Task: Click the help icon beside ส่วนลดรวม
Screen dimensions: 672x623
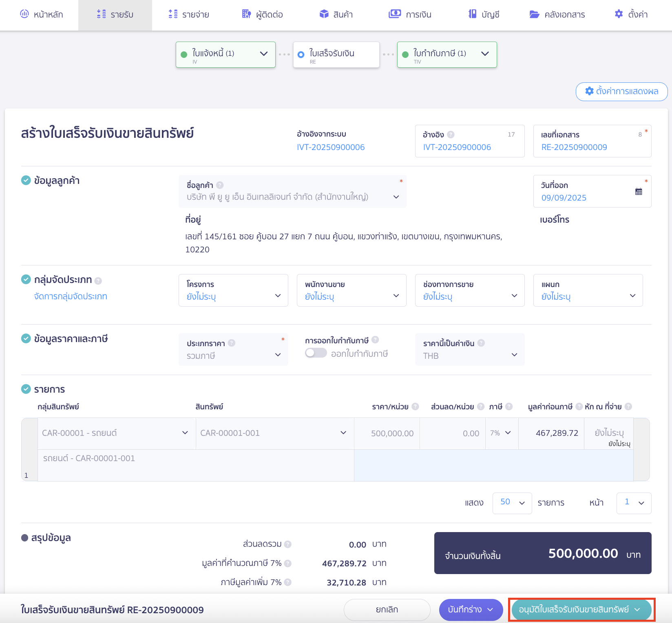Action: tap(288, 544)
